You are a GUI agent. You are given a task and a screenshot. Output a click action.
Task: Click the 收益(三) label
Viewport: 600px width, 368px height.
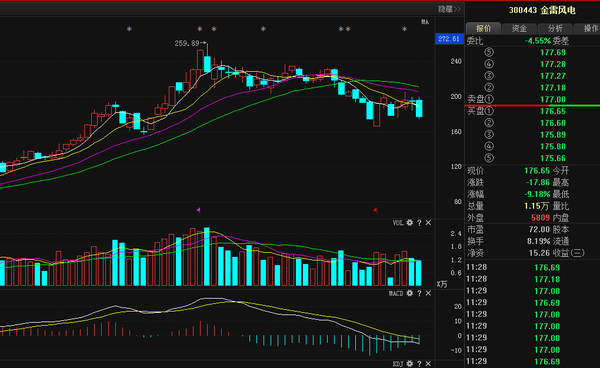[569, 253]
